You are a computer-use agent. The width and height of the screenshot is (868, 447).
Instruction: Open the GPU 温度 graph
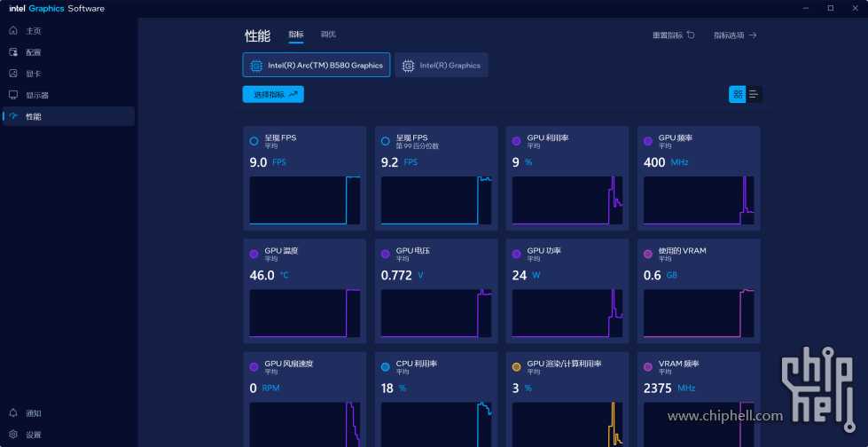(305, 313)
